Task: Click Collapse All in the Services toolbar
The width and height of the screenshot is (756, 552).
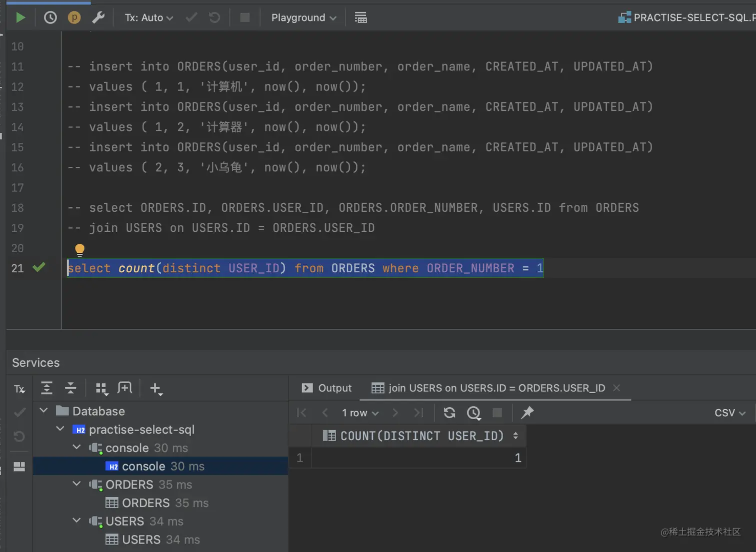Action: [70, 388]
